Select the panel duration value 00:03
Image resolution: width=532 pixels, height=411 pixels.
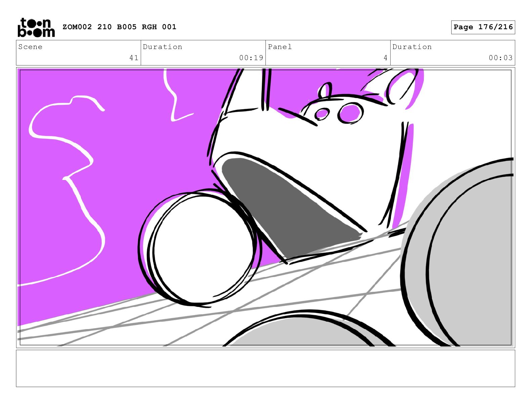click(x=501, y=58)
